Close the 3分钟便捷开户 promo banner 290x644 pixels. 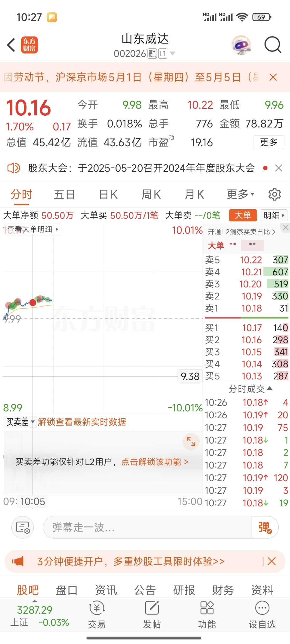coord(271,561)
